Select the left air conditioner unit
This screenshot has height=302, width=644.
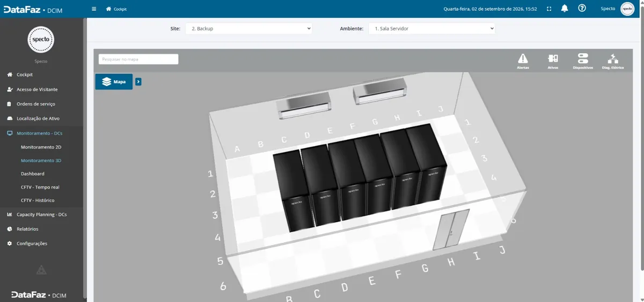click(303, 105)
